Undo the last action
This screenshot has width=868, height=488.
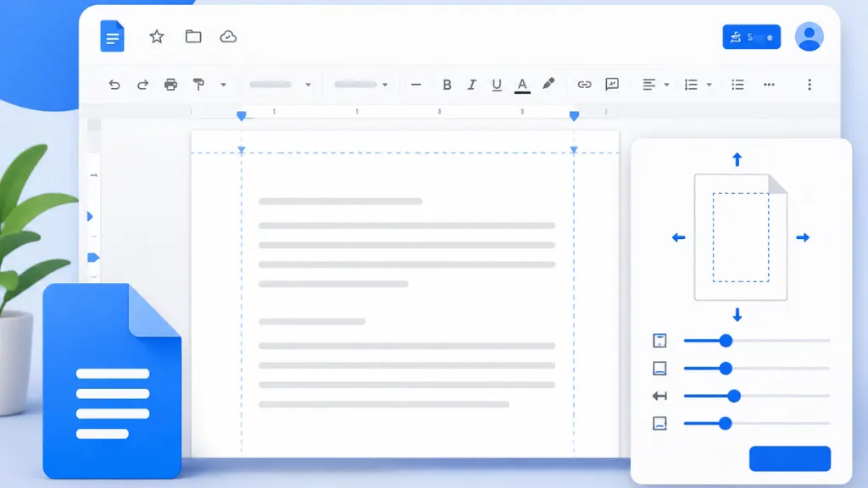click(114, 85)
